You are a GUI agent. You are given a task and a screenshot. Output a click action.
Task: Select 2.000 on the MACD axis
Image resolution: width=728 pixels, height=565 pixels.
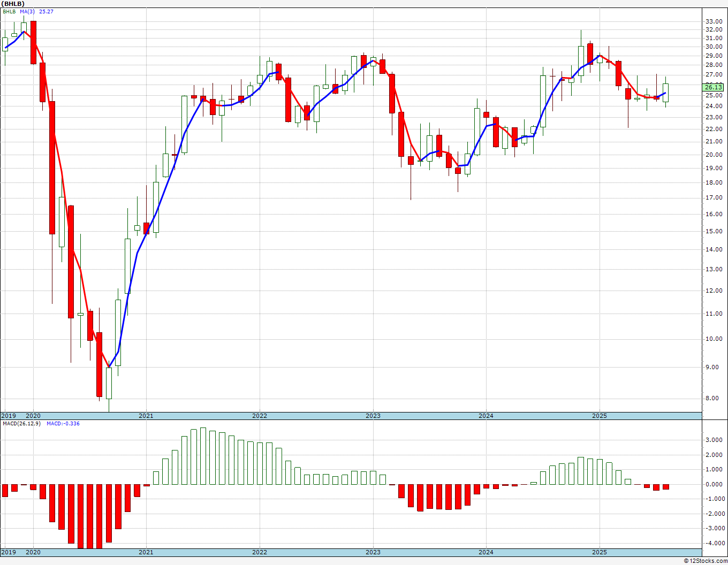(x=714, y=455)
